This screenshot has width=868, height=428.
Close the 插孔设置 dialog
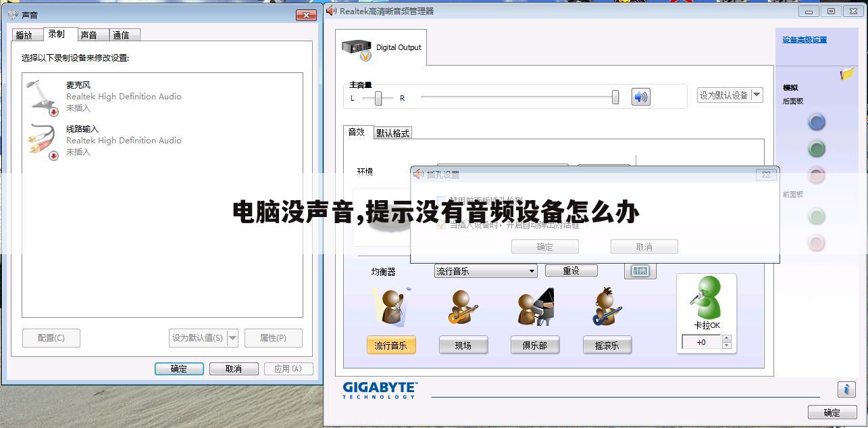click(767, 174)
